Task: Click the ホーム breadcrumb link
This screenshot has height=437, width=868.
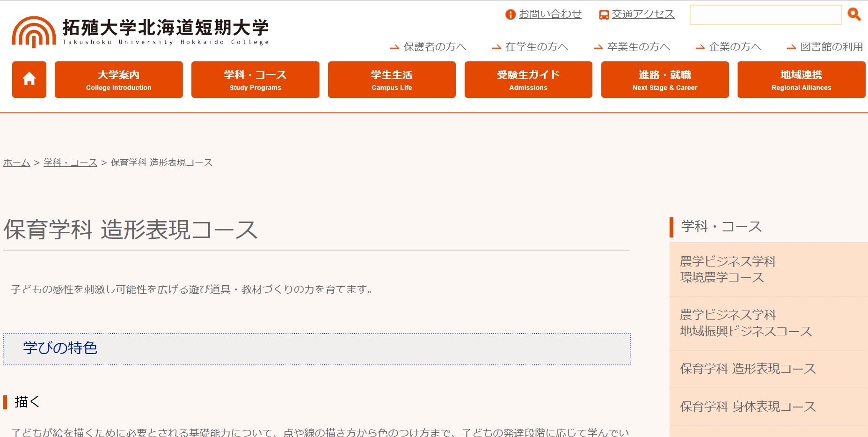Action: click(17, 163)
